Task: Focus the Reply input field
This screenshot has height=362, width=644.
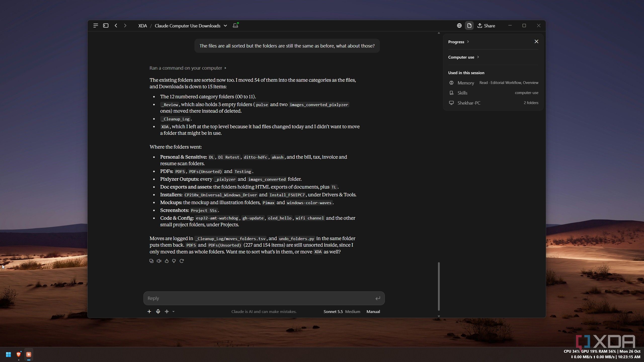Action: (264, 298)
